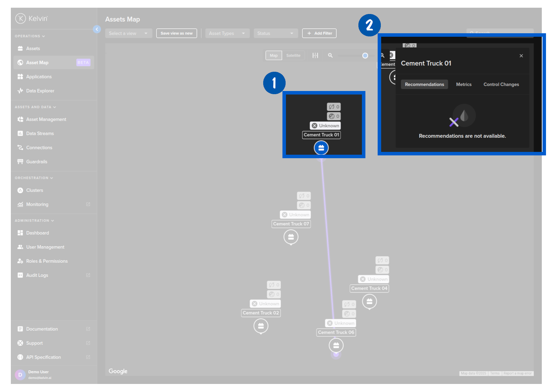553x392 pixels.
Task: Click the zoom magnifier icon on map toolbar
Action: pyautogui.click(x=330, y=56)
